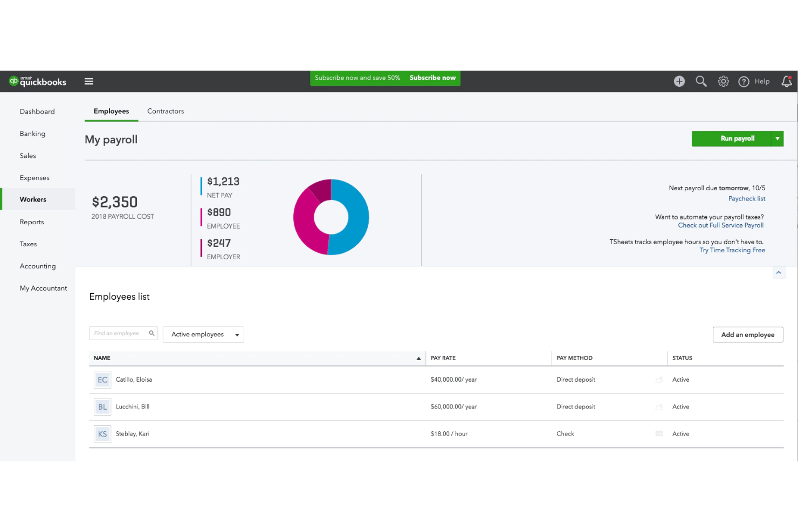The height and width of the screenshot is (532, 798).
Task: Click the $1,213 net pay value
Action: [x=223, y=182]
